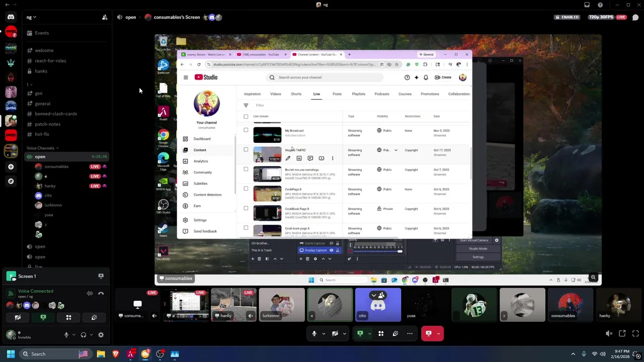This screenshot has height=362, width=644.
Task: Open Brave browser on Windows taskbar
Action: pos(116,354)
